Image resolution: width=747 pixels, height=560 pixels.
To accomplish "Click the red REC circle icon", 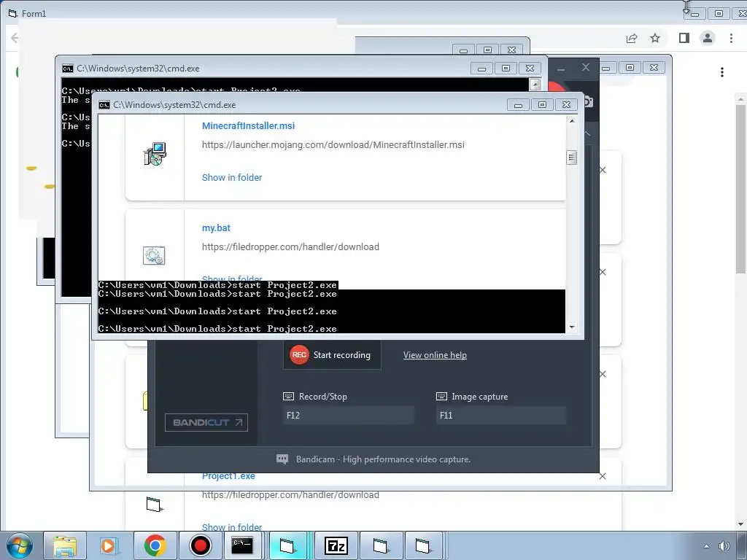I will 299,355.
